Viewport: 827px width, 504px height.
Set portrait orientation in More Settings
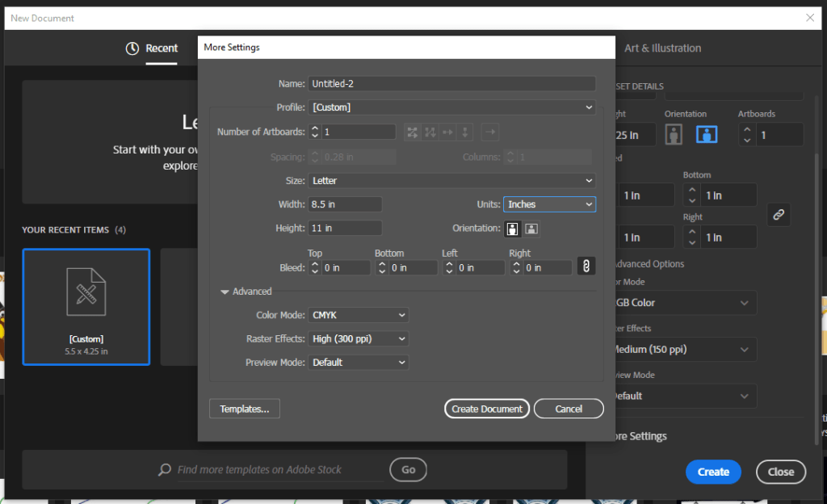click(512, 229)
